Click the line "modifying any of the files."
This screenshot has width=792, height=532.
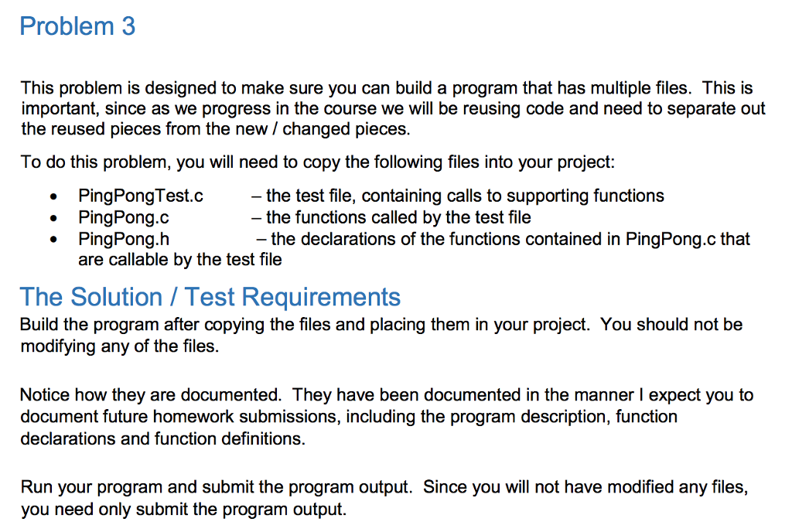[x=119, y=346]
